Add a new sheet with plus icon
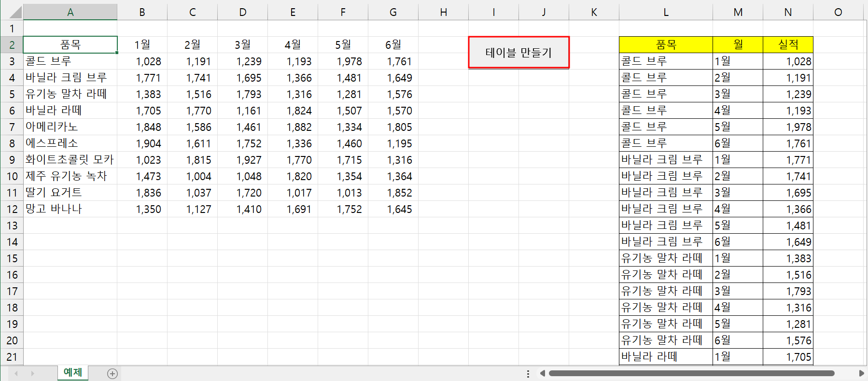Viewport: 868px width, 381px height. [x=112, y=373]
